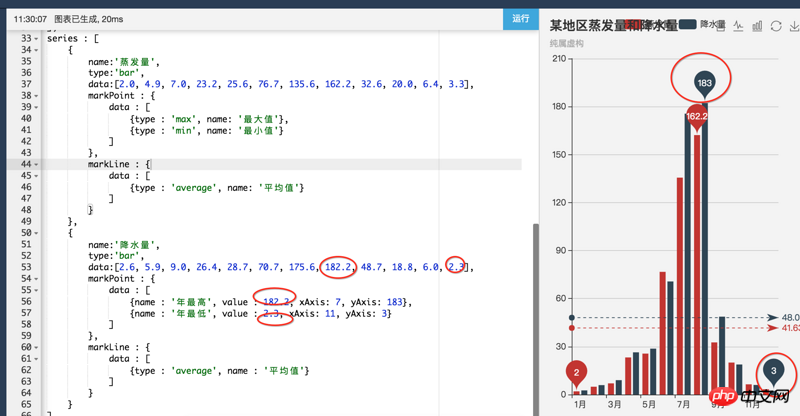
Task: Click the save-as-image download icon
Action: (x=794, y=26)
